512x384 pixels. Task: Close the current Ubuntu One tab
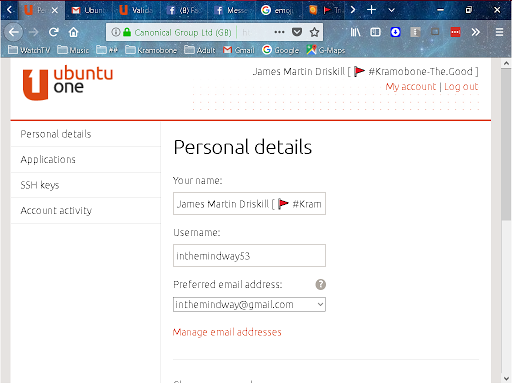tap(55, 10)
